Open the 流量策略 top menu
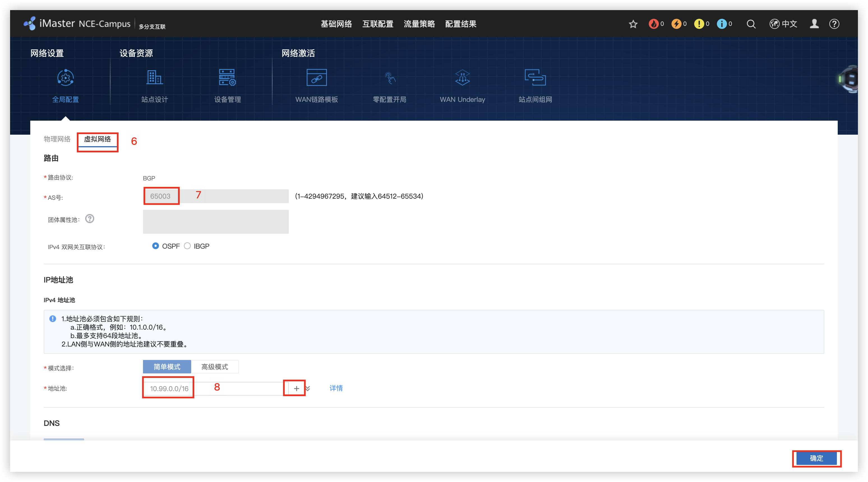This screenshot has width=868, height=482. click(419, 24)
